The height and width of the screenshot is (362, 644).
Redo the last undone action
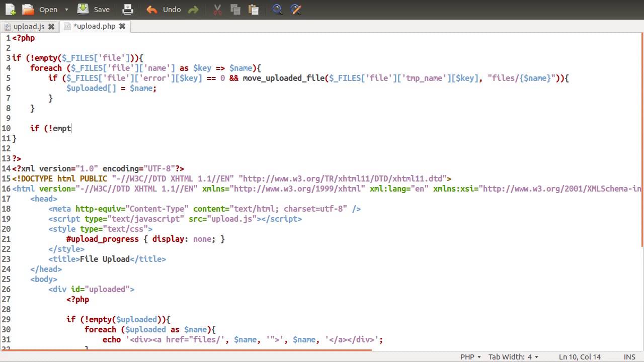click(193, 9)
